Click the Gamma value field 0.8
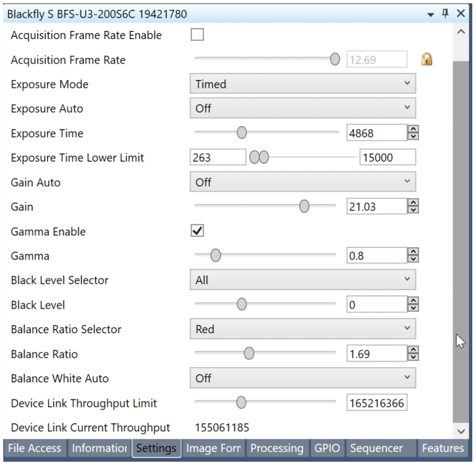The width and height of the screenshot is (476, 464). pyautogui.click(x=377, y=256)
